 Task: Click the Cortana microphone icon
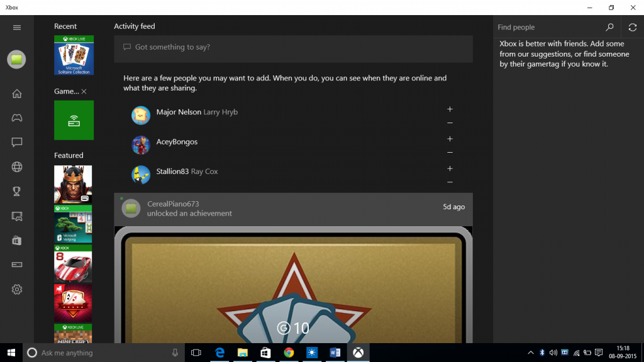click(x=175, y=353)
